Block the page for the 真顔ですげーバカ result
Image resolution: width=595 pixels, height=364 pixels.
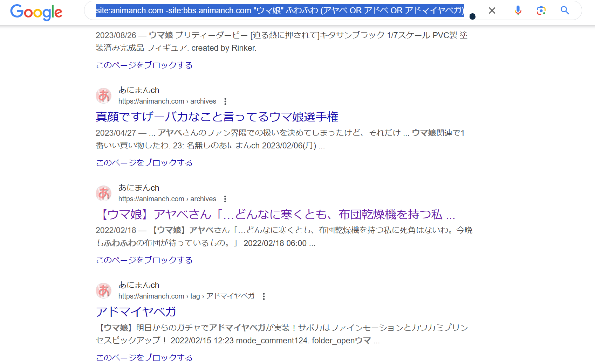point(144,163)
